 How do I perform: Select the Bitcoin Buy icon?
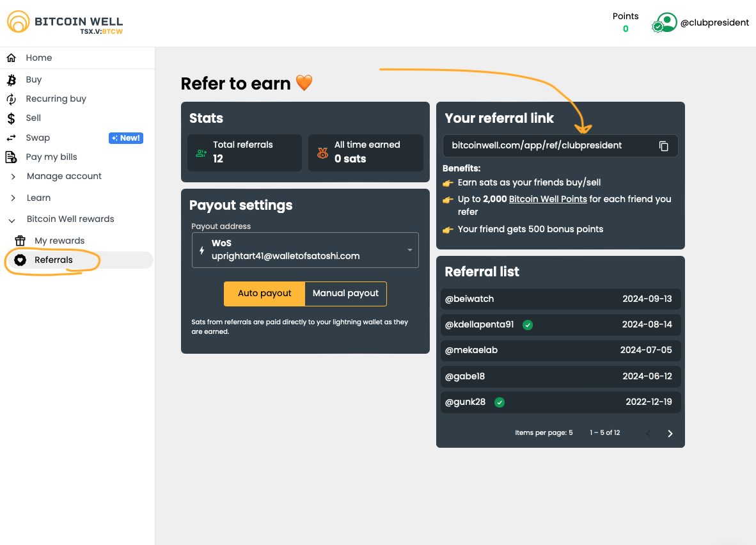point(11,80)
